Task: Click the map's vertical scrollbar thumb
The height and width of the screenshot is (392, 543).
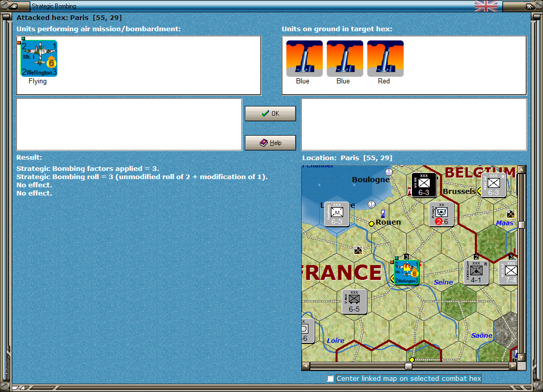Action: pyautogui.click(x=521, y=225)
